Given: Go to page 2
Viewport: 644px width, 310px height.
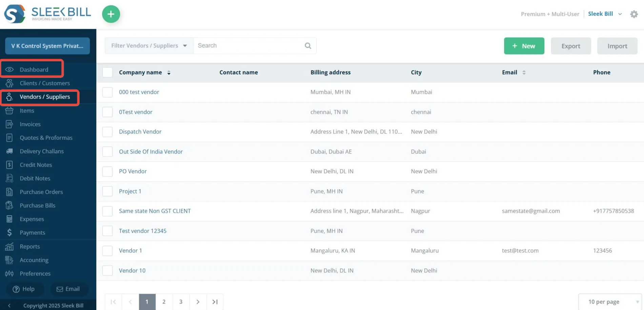Looking at the screenshot, I should (x=164, y=302).
